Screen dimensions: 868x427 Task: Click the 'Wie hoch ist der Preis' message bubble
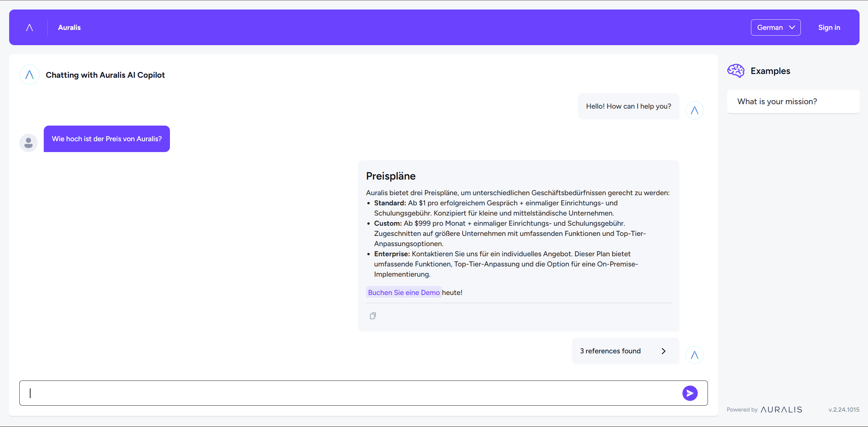[x=107, y=139]
